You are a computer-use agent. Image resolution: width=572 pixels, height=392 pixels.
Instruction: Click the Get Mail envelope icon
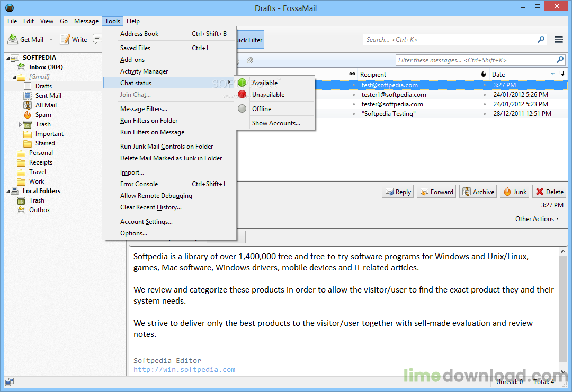[x=13, y=39]
